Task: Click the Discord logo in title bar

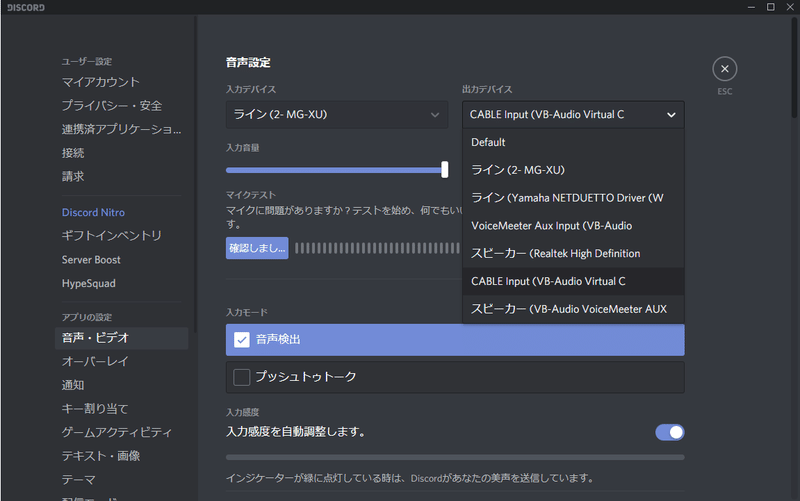Action: pyautogui.click(x=26, y=8)
